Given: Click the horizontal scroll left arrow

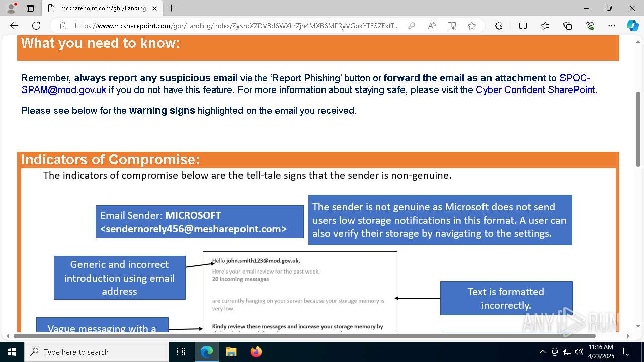Looking at the screenshot, I should 8,336.
